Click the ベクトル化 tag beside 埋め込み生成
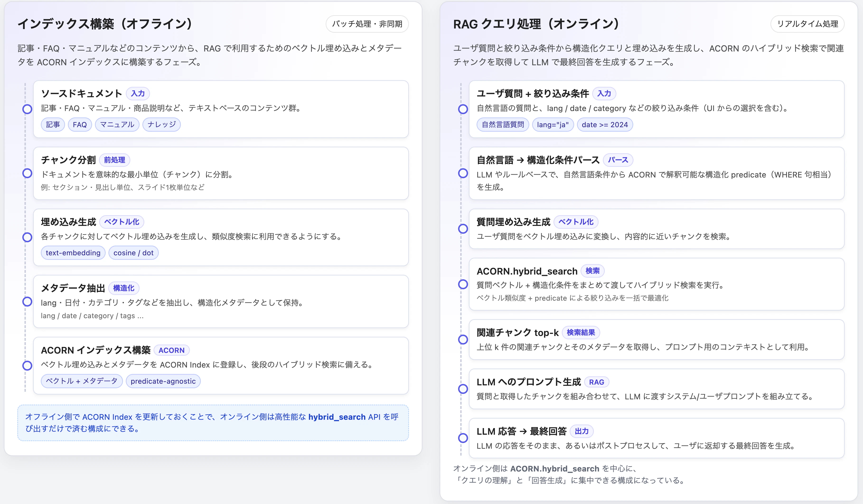The height and width of the screenshot is (504, 863). click(122, 222)
